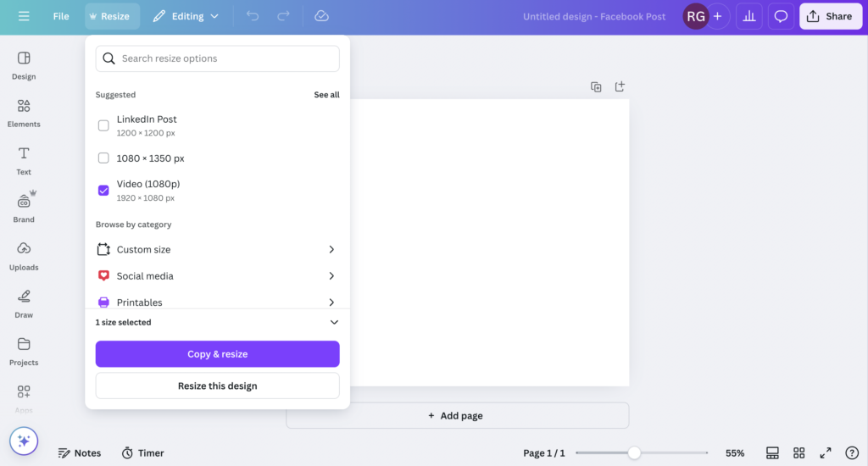The image size is (868, 466).
Task: Check the LinkedIn Post checkbox
Action: point(103,125)
